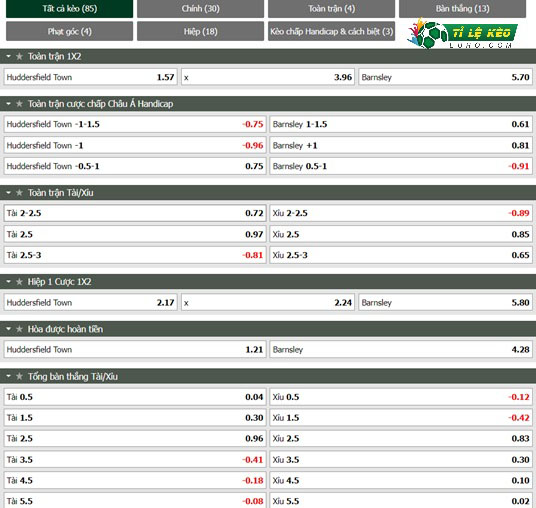536x508 pixels.
Task: Collapse the Hiệp 1 Cược 1X2 section
Action: point(9,282)
